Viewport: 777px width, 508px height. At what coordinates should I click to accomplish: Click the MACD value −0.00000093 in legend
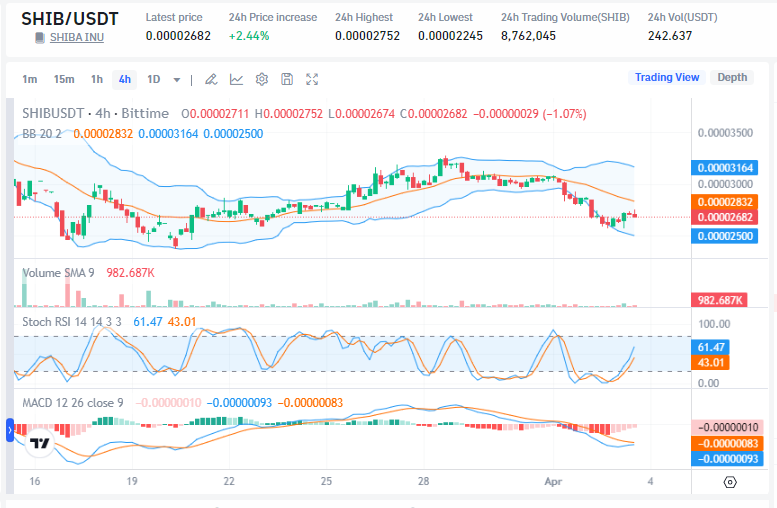point(239,403)
